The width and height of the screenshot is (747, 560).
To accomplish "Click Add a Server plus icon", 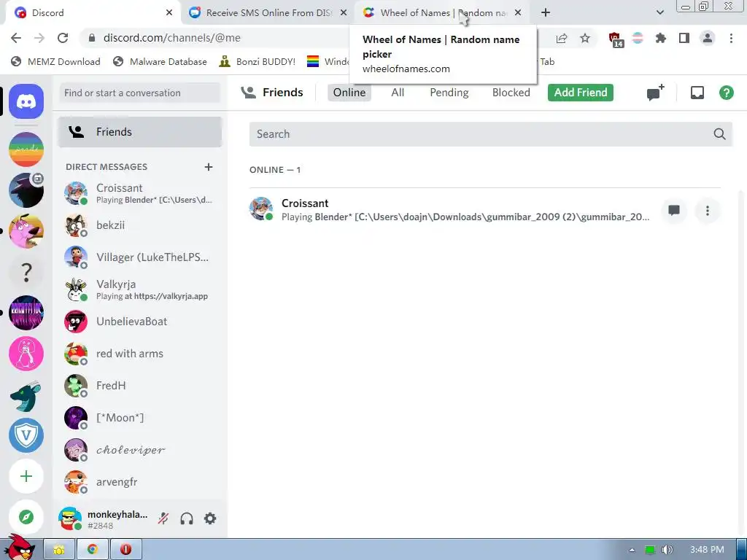I will [26, 476].
